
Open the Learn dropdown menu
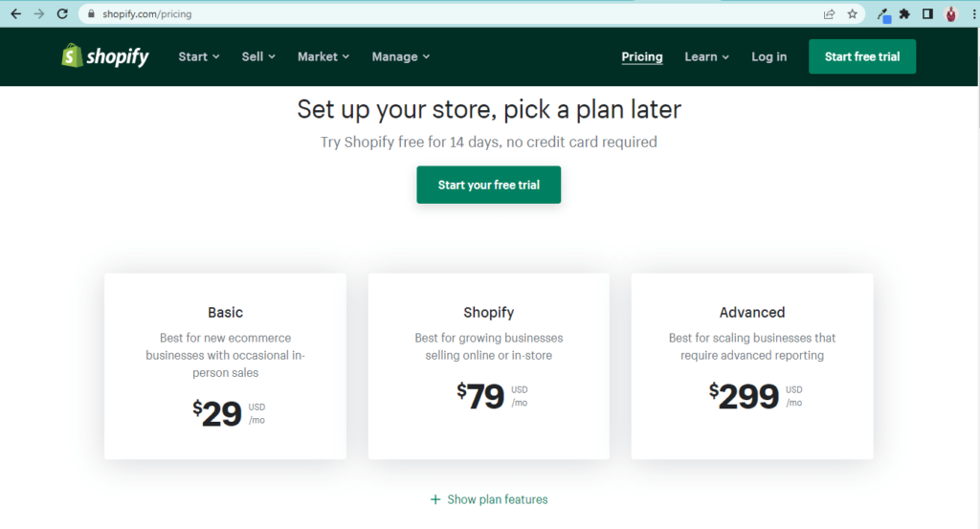[706, 56]
